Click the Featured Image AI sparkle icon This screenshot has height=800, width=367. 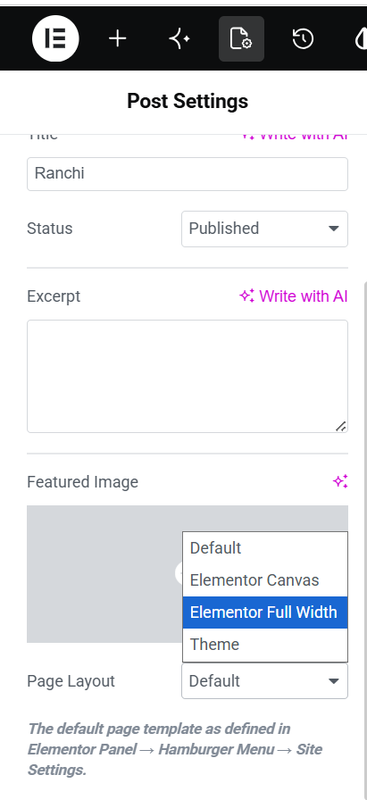coord(340,481)
